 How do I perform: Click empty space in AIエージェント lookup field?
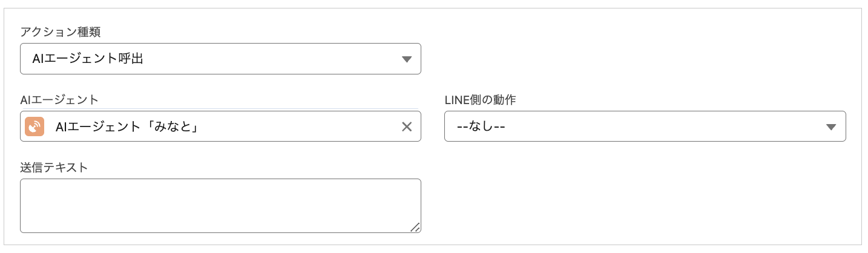(x=303, y=126)
